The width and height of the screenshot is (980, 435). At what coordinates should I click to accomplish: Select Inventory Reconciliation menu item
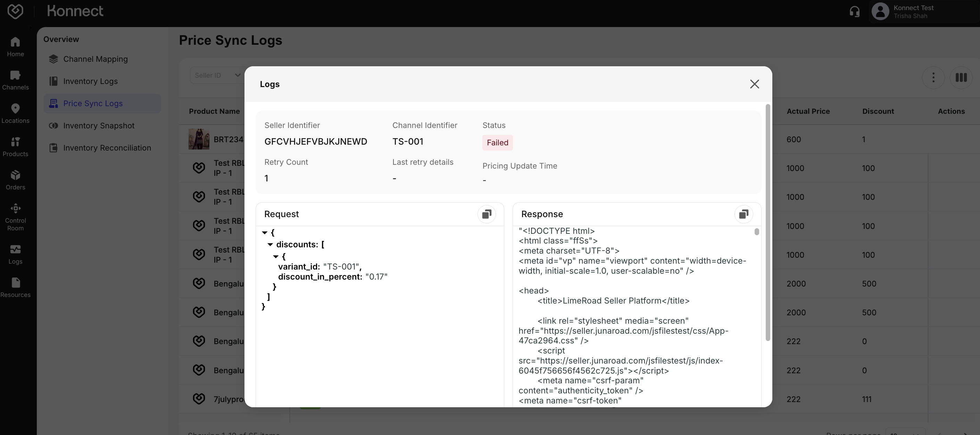(102, 148)
